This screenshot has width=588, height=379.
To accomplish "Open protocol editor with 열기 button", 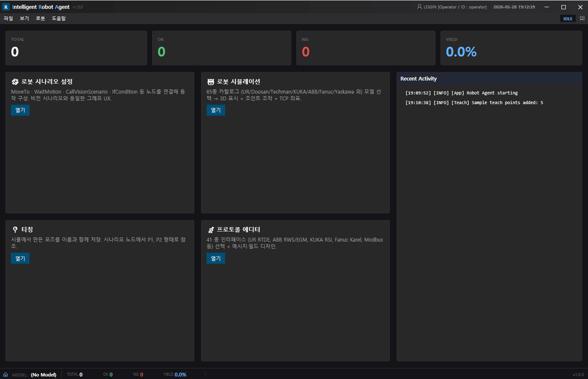I will coord(216,258).
